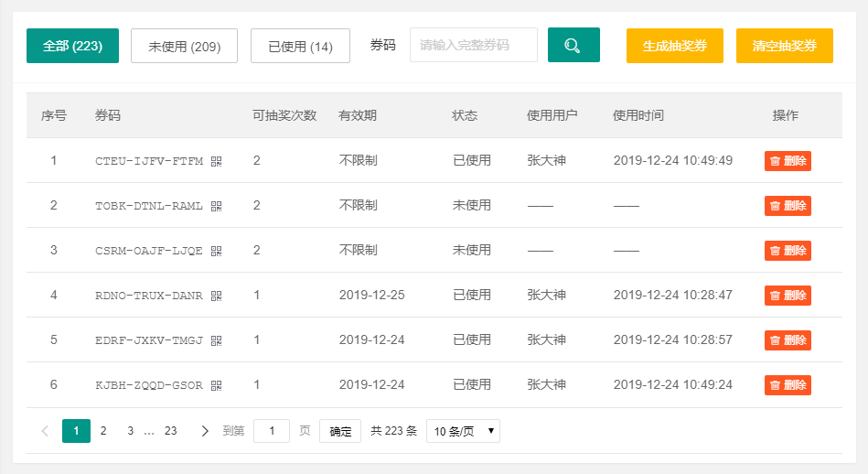Delete coupon row TOBK-DTNL-RAML
This screenshot has height=474, width=868.
click(x=788, y=206)
